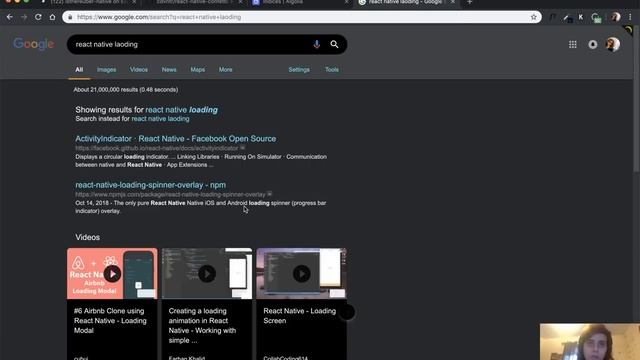Viewport: 640px width, 360px height.
Task: Open react-native-loading-spinner-overlay npm result
Action: 150,185
